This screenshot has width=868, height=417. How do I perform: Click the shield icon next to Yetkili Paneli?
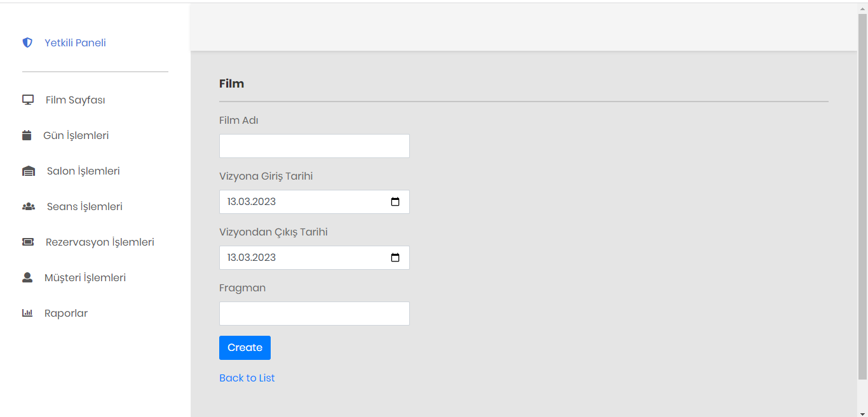point(27,42)
